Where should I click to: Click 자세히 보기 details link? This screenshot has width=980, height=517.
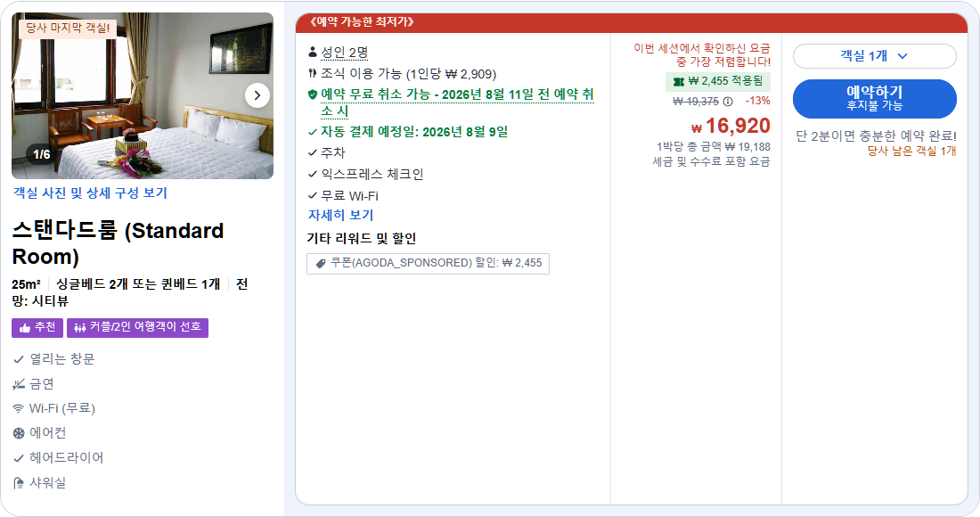340,215
